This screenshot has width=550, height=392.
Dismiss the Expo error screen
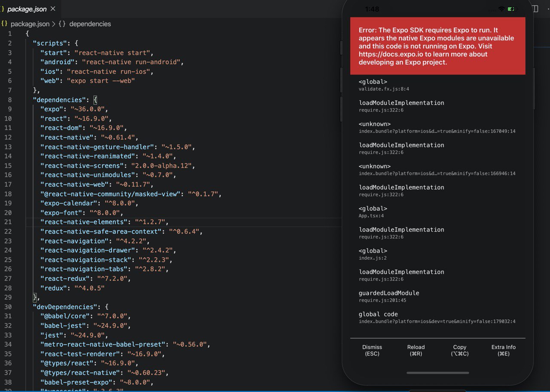point(372,350)
